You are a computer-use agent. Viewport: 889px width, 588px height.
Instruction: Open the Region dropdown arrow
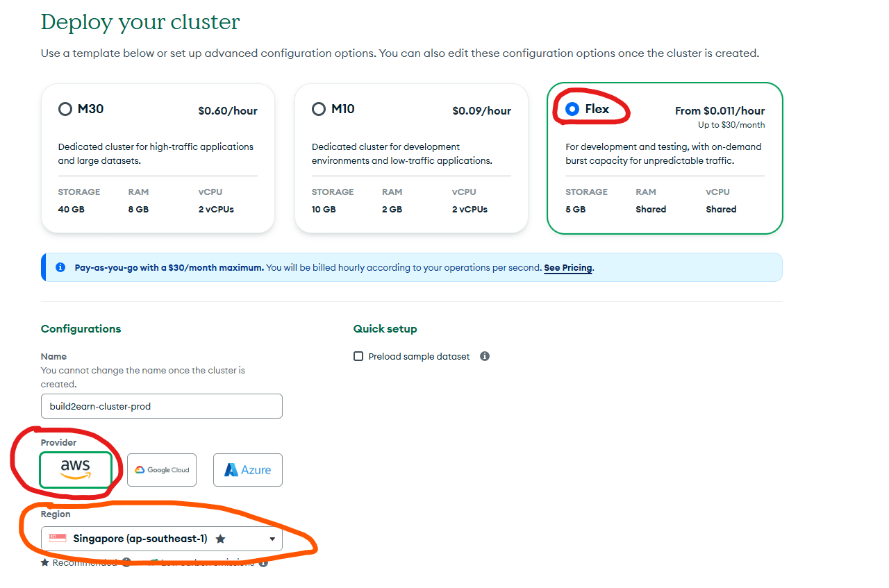(x=272, y=539)
